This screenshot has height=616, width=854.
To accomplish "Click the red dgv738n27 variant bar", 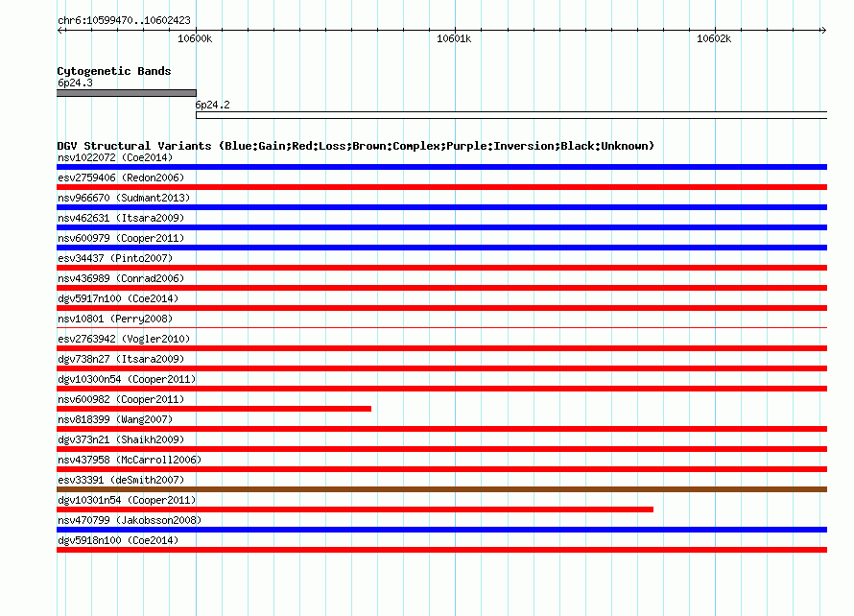I will coord(441,368).
